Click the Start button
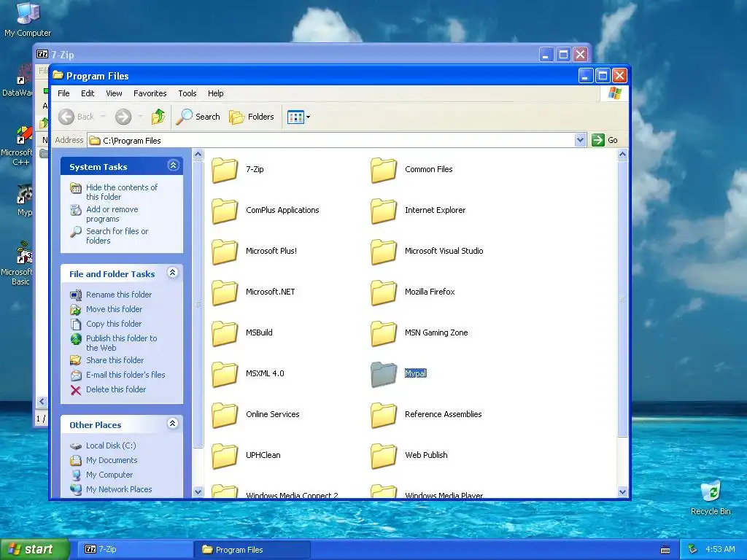This screenshot has height=560, width=747. 35,550
